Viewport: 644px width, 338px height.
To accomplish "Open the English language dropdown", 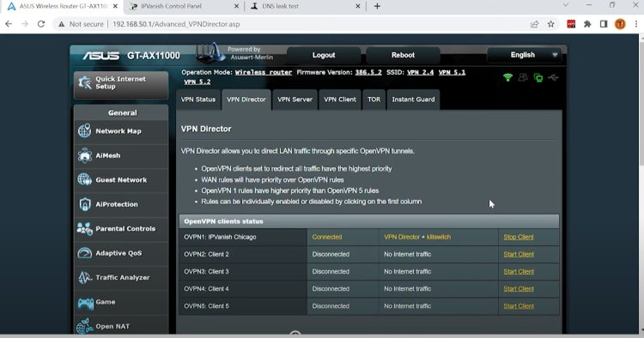I will [525, 55].
